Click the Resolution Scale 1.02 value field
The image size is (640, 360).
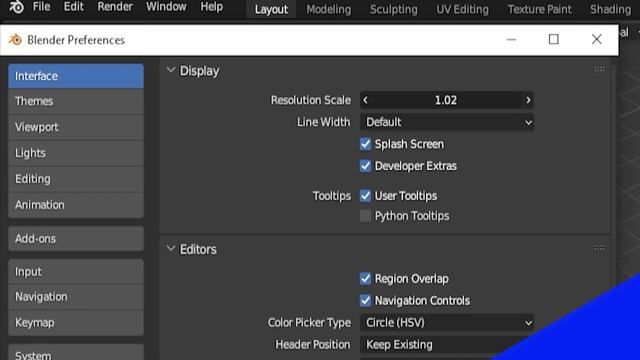447,100
